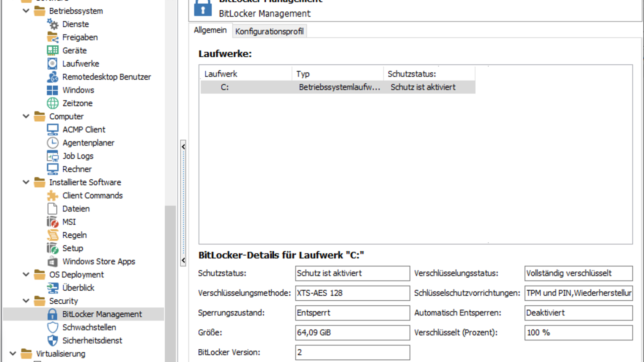
Task: Select the Remotedesktop Benutzer icon
Action: [53, 77]
